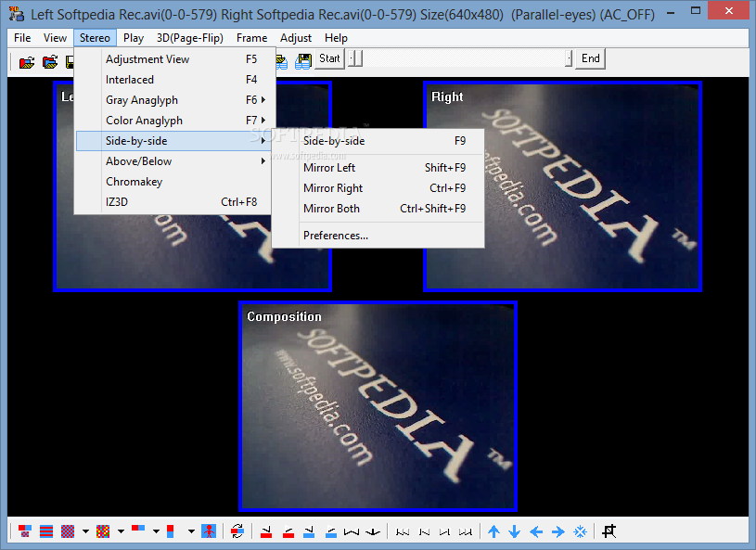Screen dimensions: 756x550
Task: Open the 3D(Page-Flip) menu
Action: pyautogui.click(x=190, y=38)
